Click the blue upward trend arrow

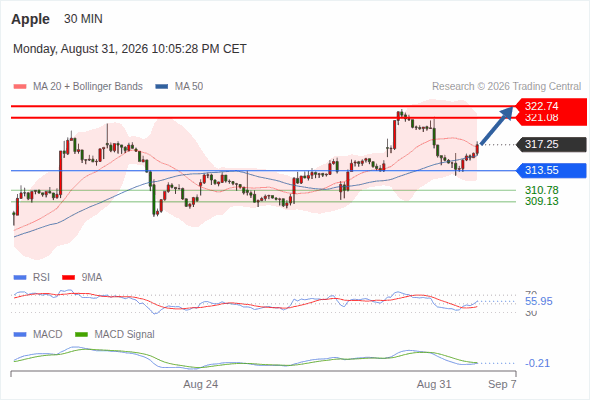[x=497, y=125]
